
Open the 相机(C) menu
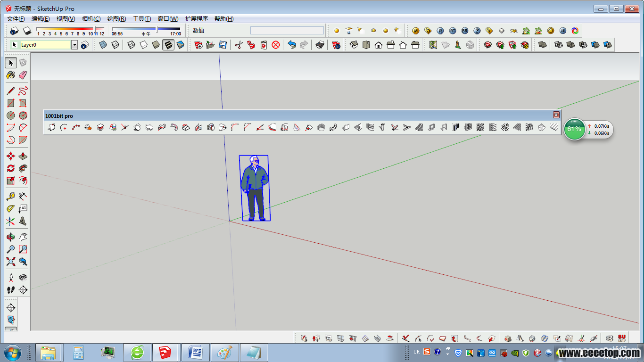click(91, 19)
